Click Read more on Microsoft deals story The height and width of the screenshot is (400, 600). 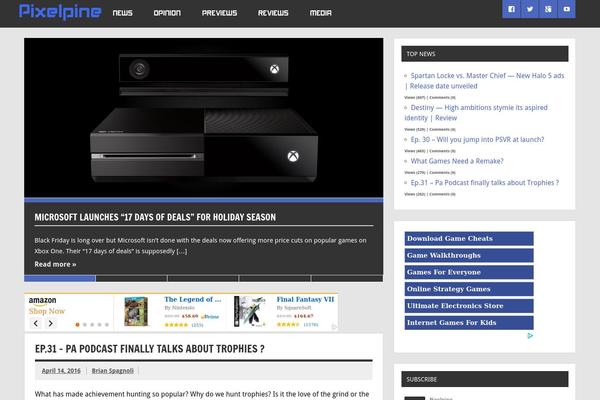click(55, 264)
